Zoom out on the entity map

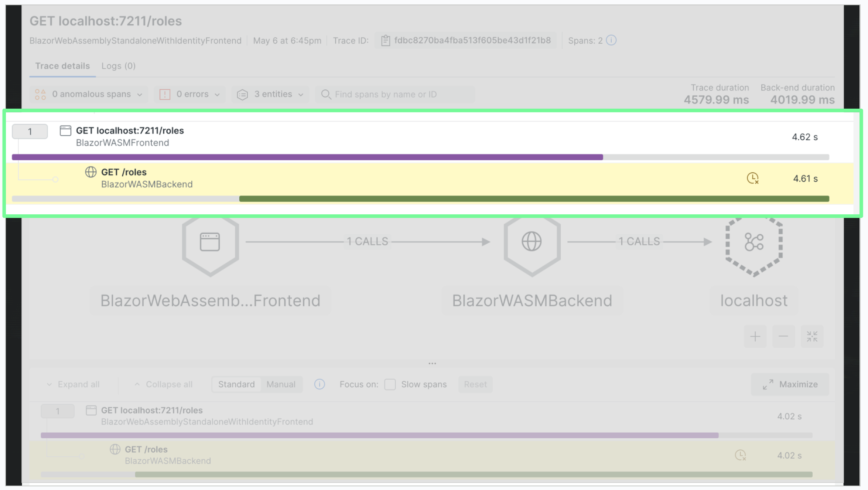pyautogui.click(x=783, y=336)
